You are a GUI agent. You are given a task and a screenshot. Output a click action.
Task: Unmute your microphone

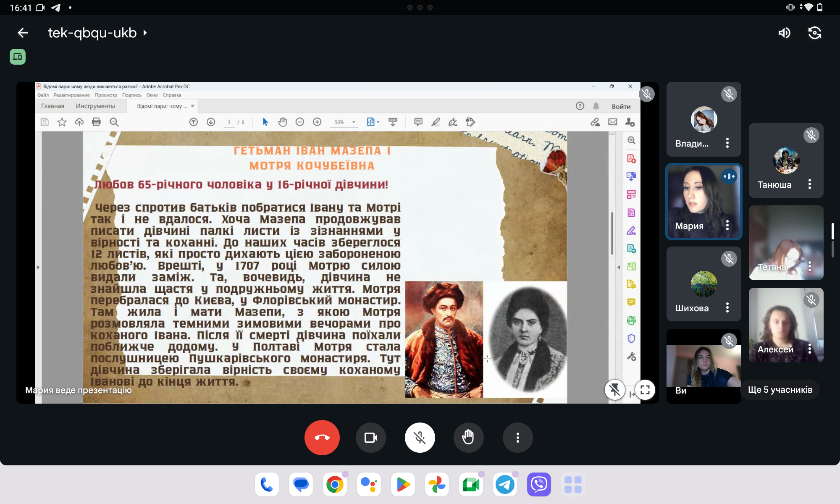pyautogui.click(x=420, y=438)
